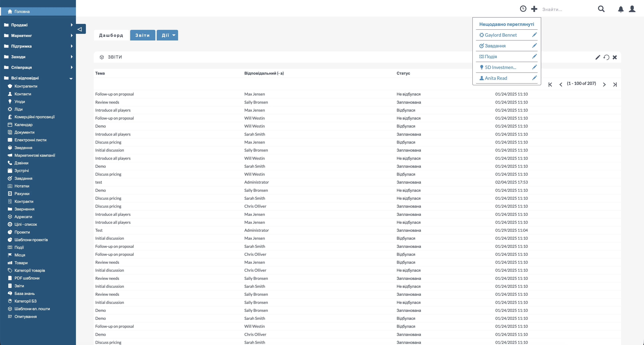644x345 pixels.
Task: Remove the ЗВІТИ dashlet with X icon
Action: 615,57
